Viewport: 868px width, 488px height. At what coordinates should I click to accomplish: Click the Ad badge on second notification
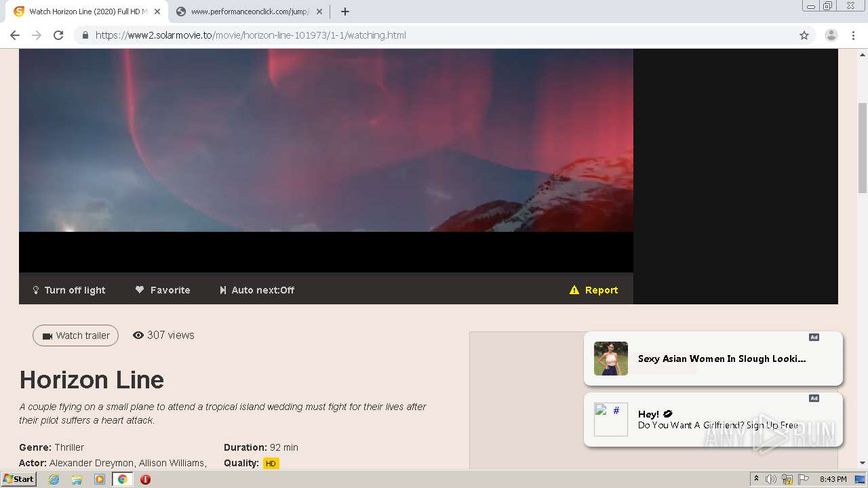[x=814, y=398]
